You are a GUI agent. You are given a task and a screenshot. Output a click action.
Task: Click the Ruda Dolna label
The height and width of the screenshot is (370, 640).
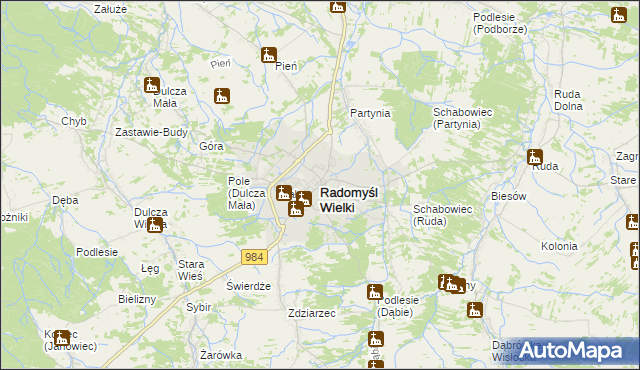[568, 100]
